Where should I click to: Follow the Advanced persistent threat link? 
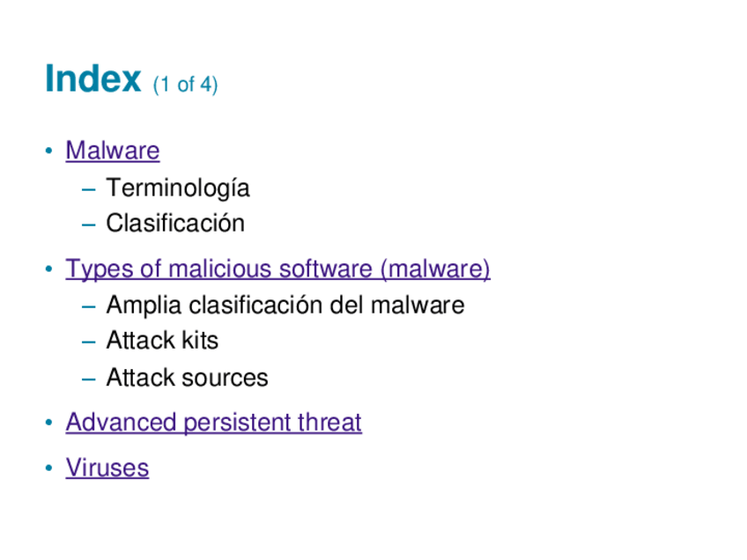tap(213, 423)
